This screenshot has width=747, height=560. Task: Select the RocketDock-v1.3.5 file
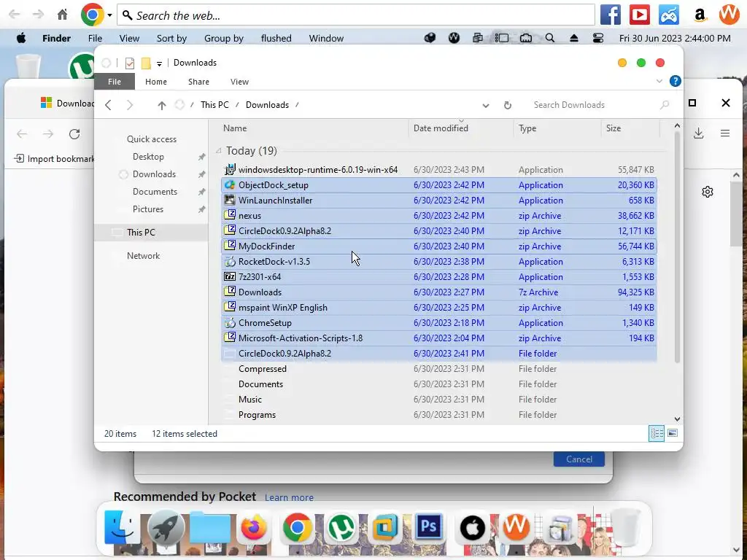(x=438, y=262)
